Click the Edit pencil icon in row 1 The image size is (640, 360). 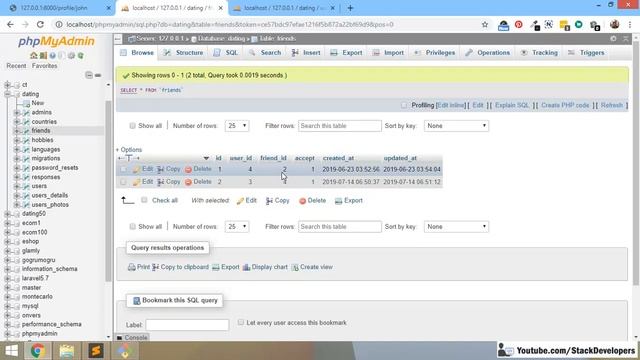coord(137,169)
